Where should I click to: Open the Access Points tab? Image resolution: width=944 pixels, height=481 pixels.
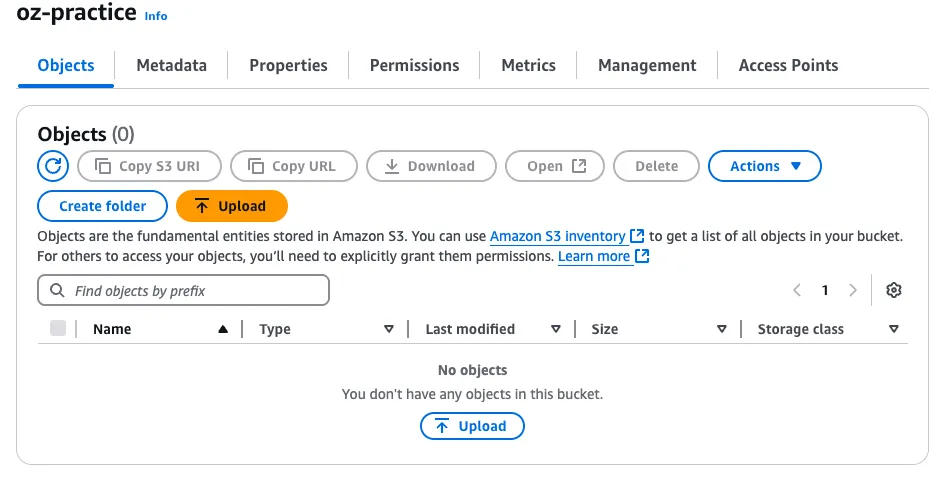coord(788,65)
